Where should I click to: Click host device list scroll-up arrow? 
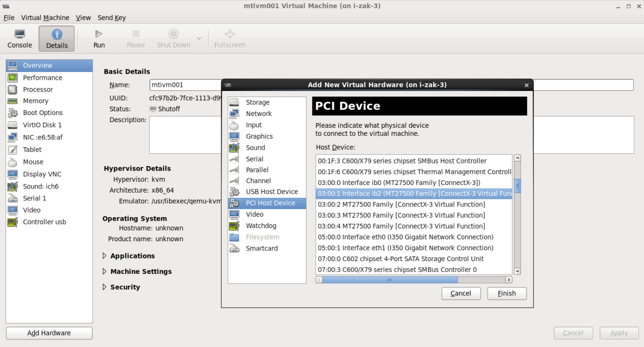[x=517, y=158]
